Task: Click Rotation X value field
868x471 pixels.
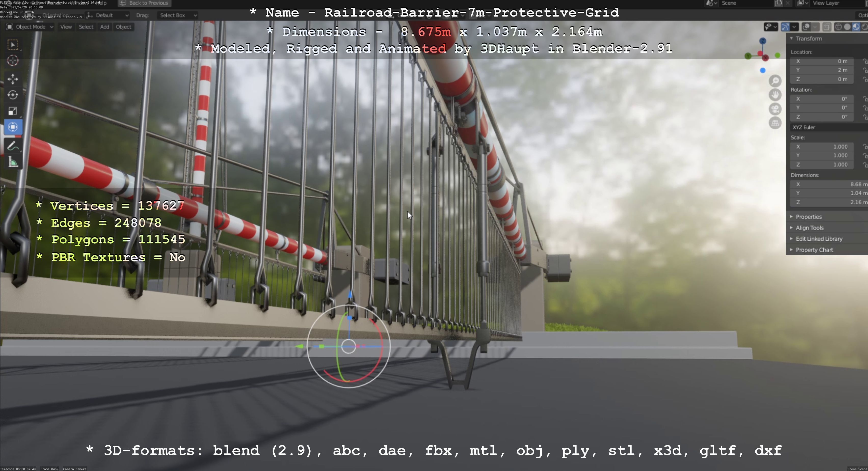Action: coord(822,99)
